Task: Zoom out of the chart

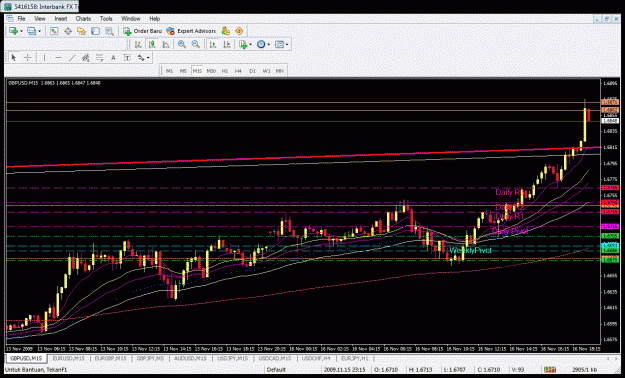Action: (x=195, y=45)
